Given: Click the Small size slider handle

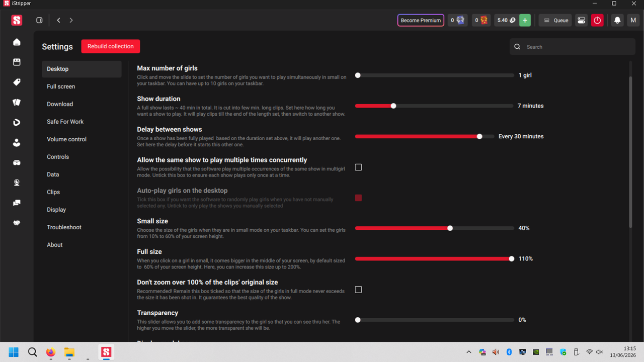Looking at the screenshot, I should pos(450,228).
